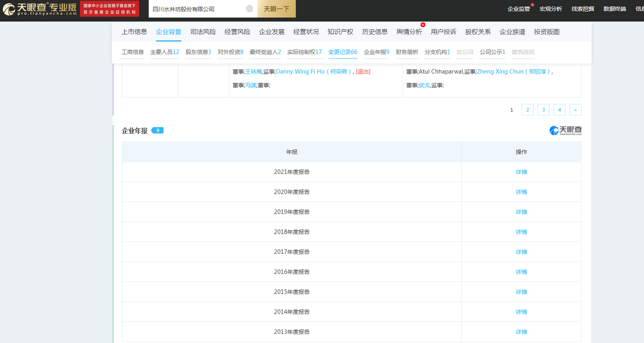Viewport: 644px width, 343px height.
Task: Switch to the 知识产权 tab
Action: (340, 32)
